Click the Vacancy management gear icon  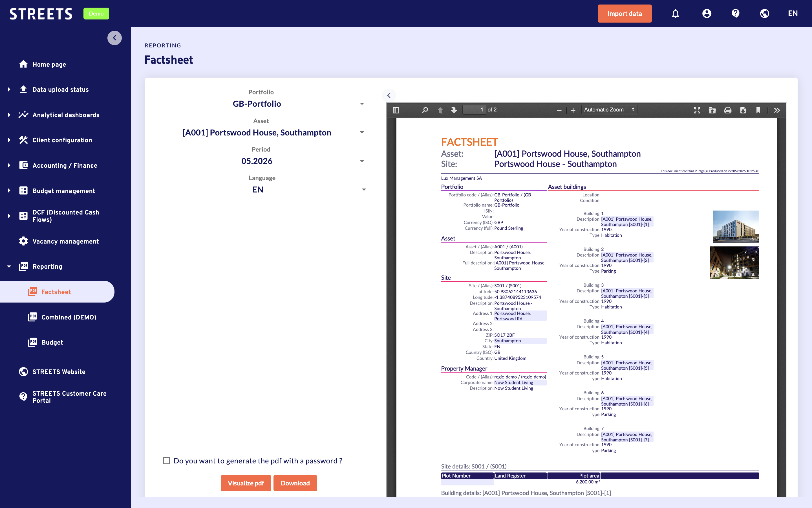[23, 241]
